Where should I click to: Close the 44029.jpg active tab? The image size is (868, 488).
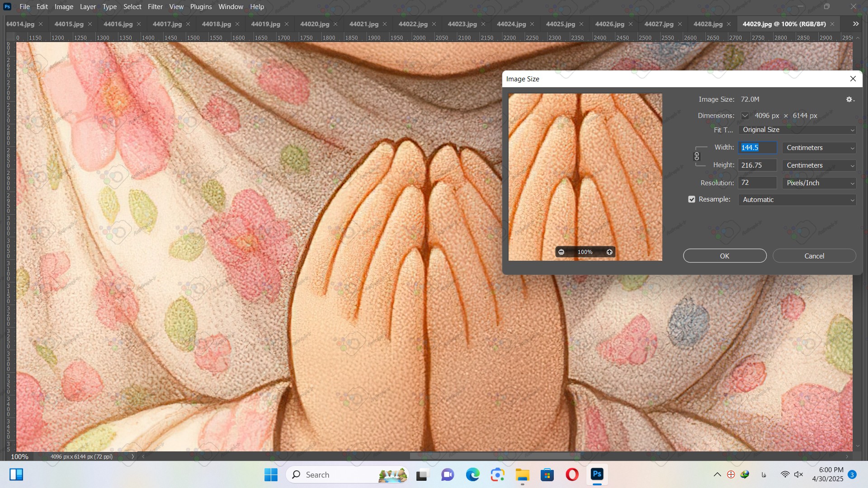[x=832, y=24]
